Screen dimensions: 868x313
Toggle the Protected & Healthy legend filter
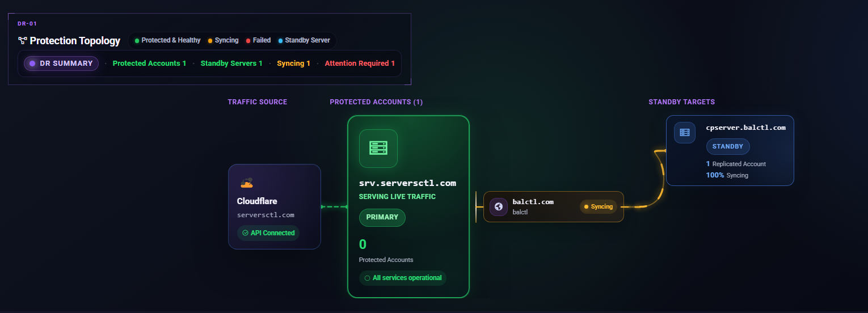(x=168, y=40)
